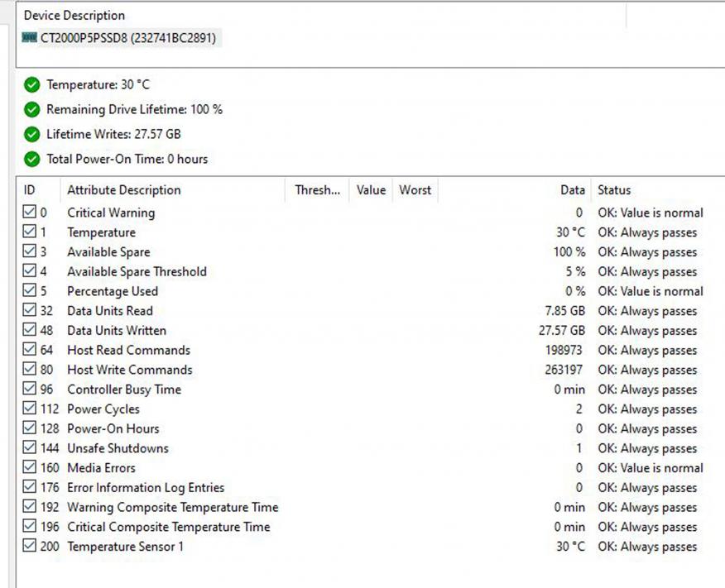Viewport: 725px width, 588px height.
Task: Select the Host Read Commands row
Action: click(128, 351)
